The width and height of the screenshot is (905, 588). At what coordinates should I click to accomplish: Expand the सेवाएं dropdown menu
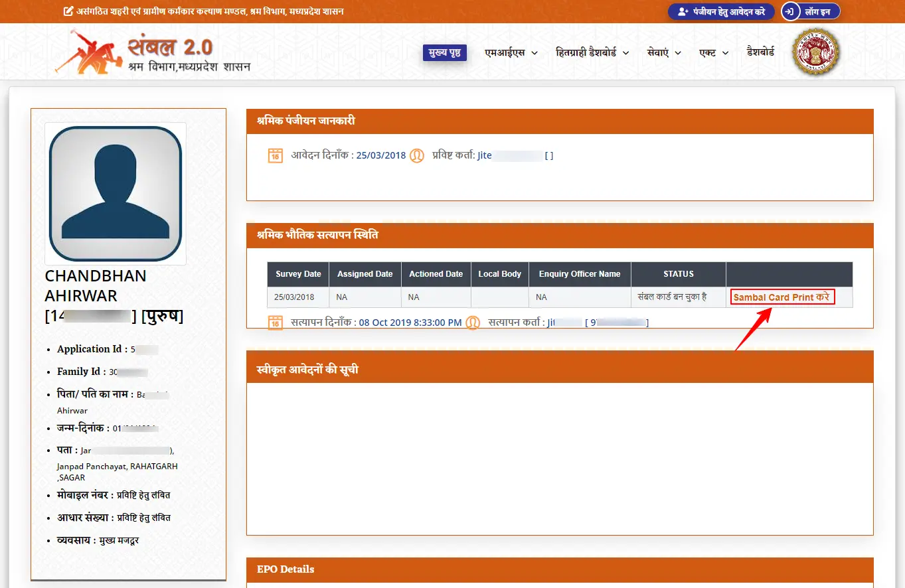[x=664, y=52]
